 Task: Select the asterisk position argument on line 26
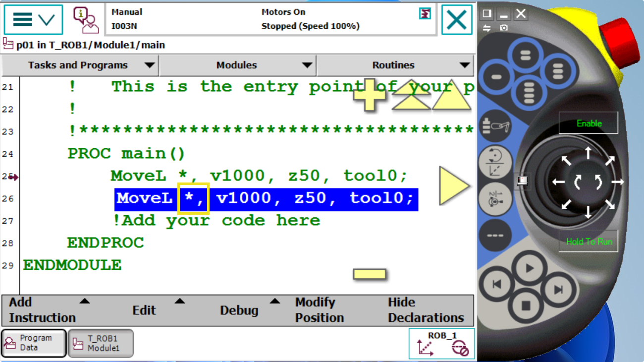(x=193, y=198)
